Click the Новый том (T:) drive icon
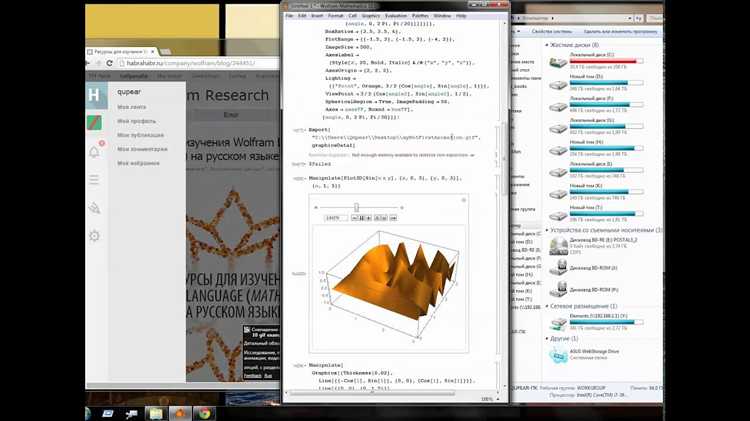 coord(558,216)
